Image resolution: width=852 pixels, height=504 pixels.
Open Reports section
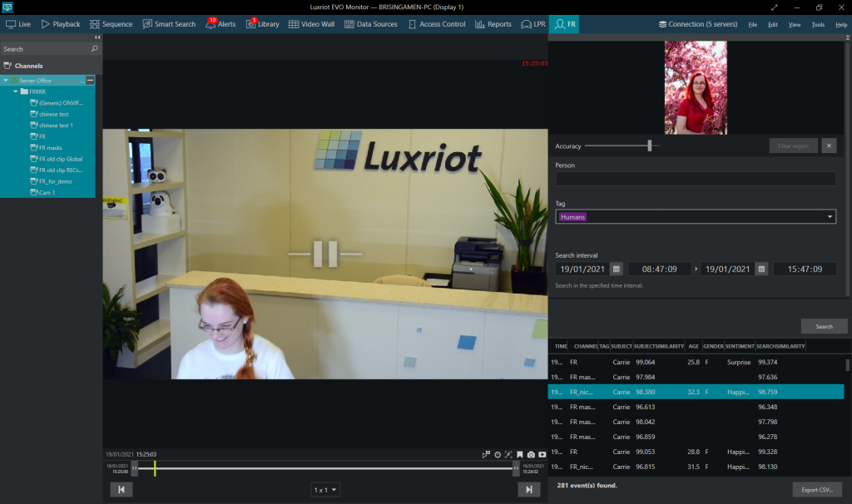[493, 24]
